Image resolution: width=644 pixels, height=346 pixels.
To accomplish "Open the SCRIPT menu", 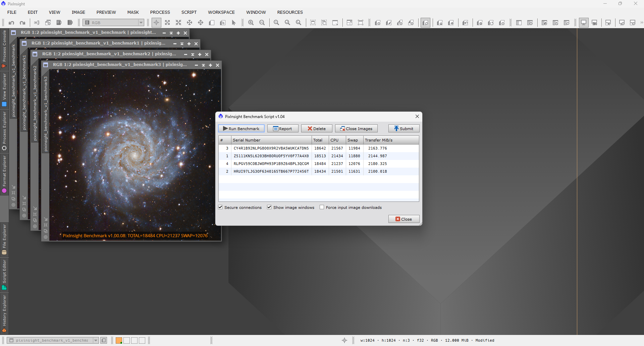I will coord(189,12).
